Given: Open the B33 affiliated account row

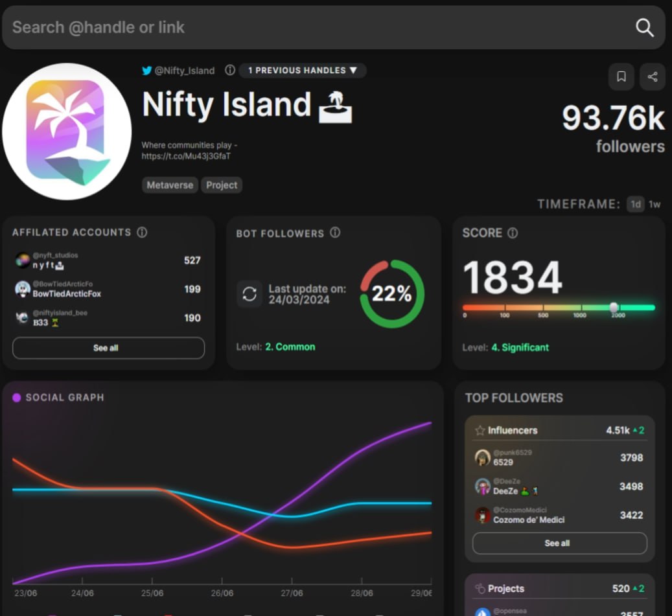Looking at the screenshot, I should point(108,318).
